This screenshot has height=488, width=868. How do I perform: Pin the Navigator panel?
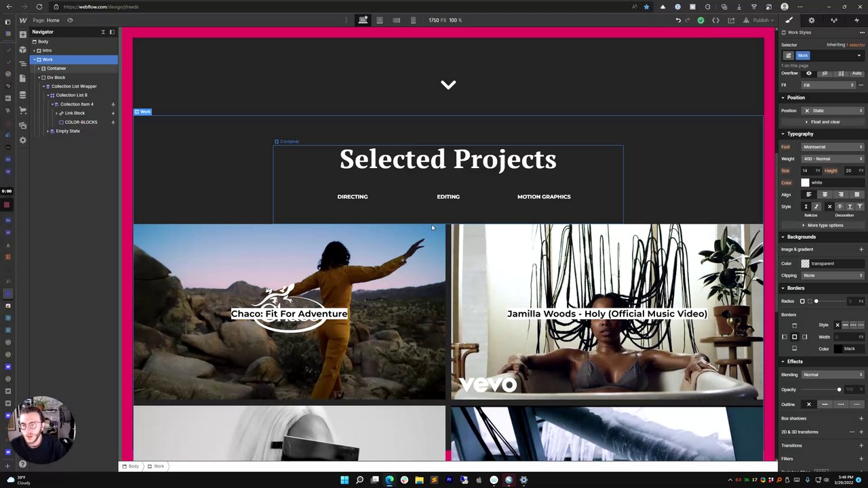(112, 32)
